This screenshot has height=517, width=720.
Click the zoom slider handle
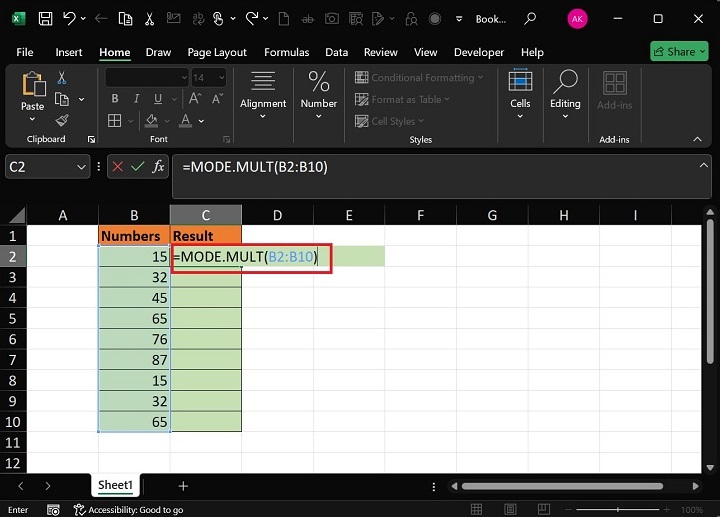[618, 510]
